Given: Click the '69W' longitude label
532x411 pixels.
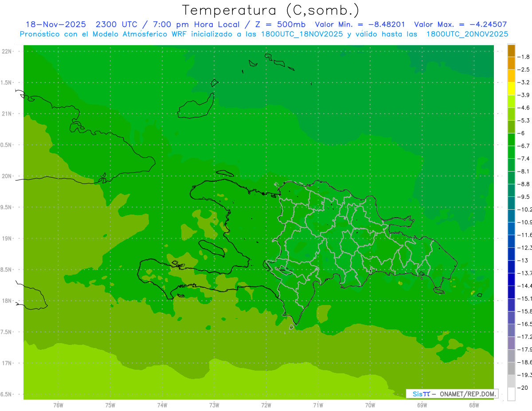Looking at the screenshot, I should coord(422,405).
